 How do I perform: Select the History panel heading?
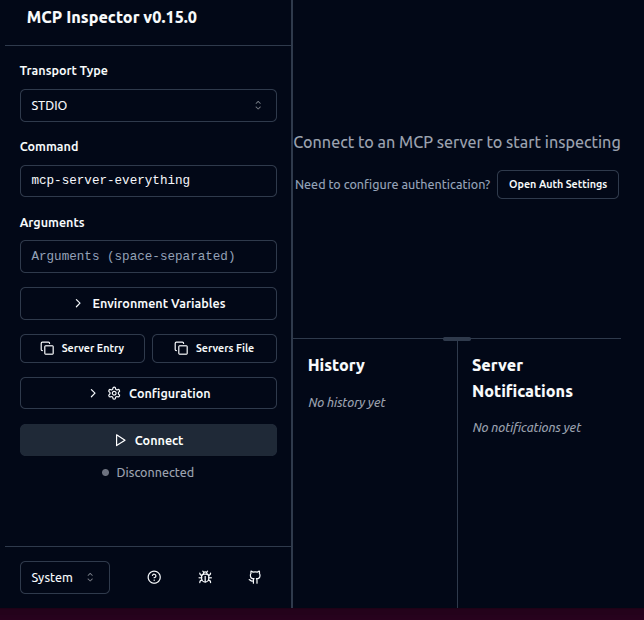[336, 365]
